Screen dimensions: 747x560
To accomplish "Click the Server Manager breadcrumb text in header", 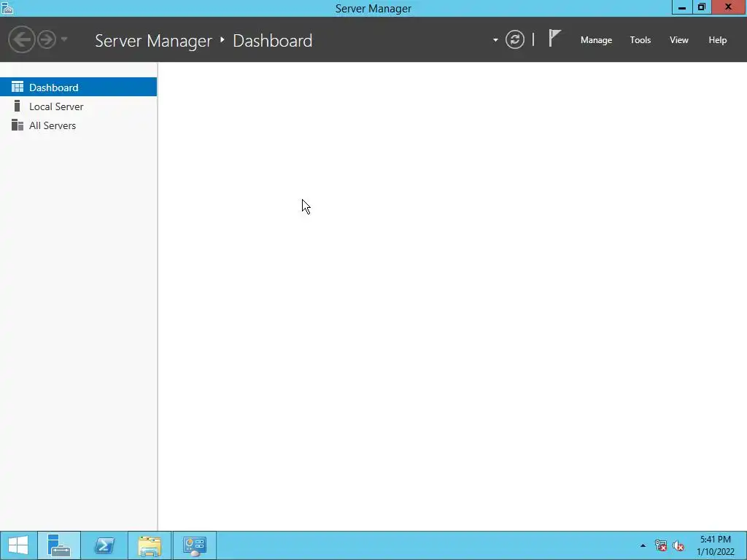I will tap(153, 41).
